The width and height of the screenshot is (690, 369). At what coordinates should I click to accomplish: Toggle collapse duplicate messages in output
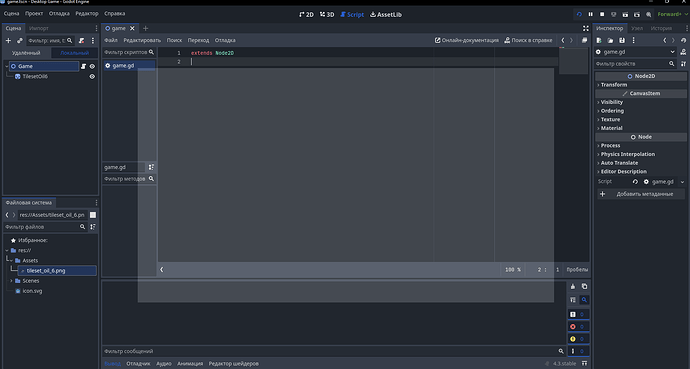tap(573, 300)
